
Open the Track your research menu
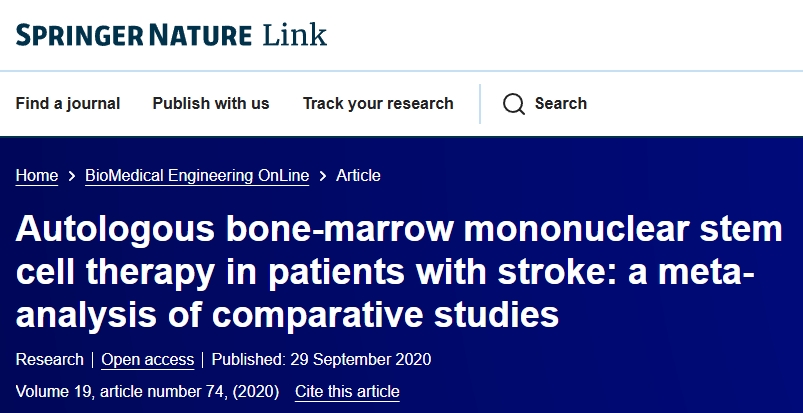click(378, 104)
